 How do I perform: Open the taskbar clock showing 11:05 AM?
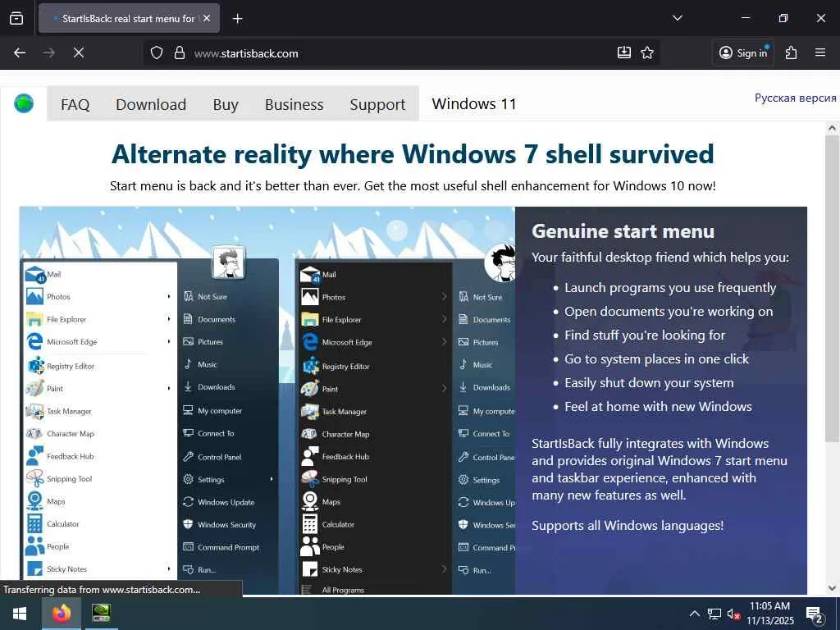tap(769, 614)
